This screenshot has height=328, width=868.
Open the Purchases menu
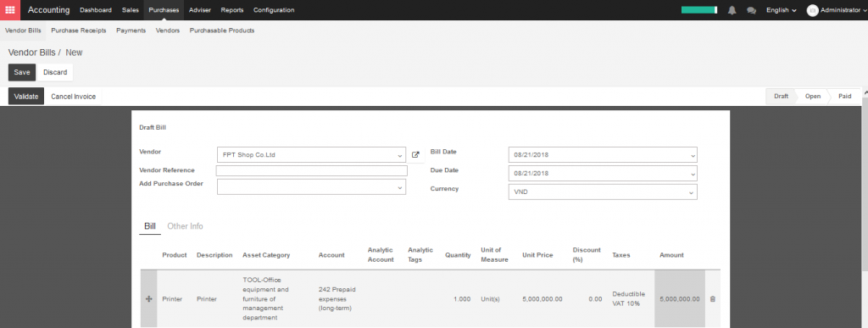tap(164, 10)
